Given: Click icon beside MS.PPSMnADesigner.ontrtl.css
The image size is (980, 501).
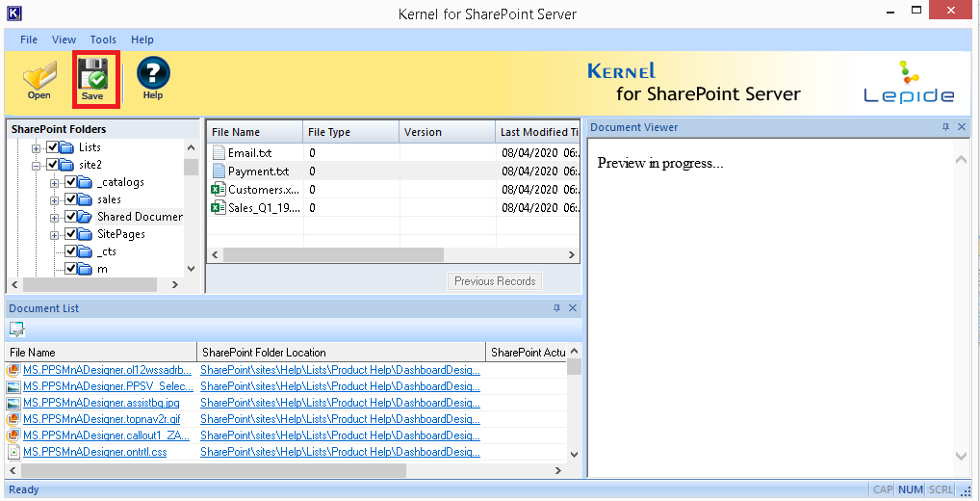Looking at the screenshot, I should point(13,452).
